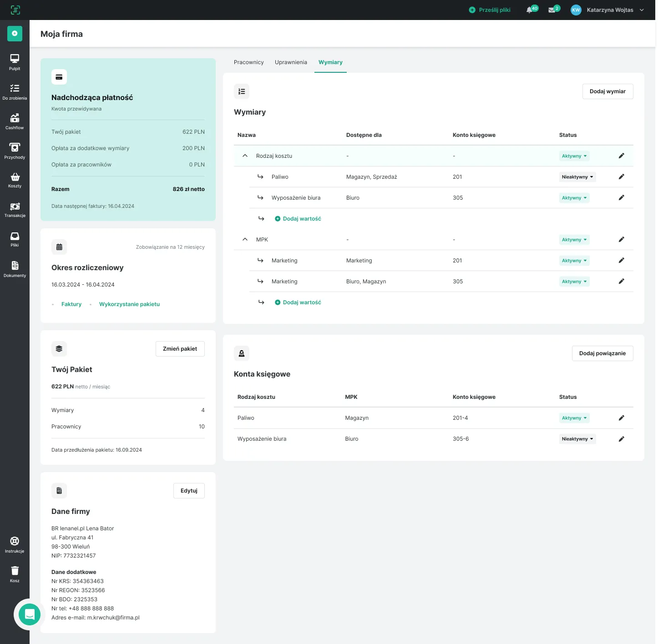Open the Cashflow section

click(15, 121)
